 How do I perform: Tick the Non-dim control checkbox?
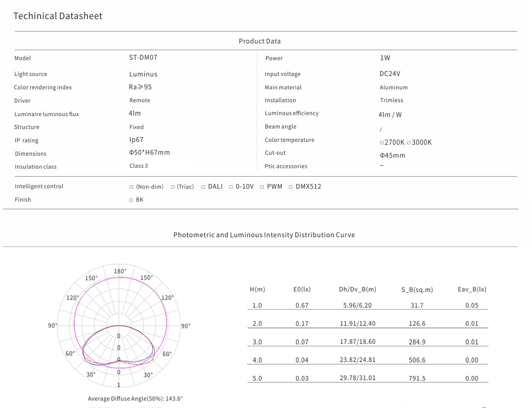pyautogui.click(x=131, y=187)
